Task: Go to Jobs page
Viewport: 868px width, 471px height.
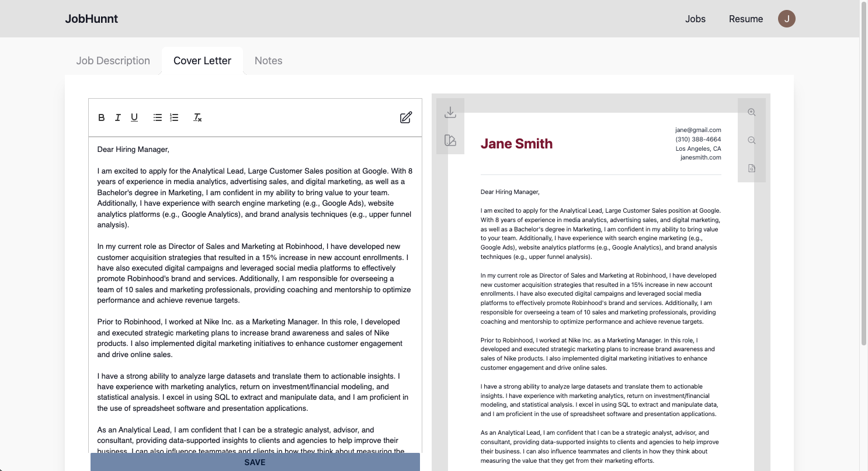Action: tap(695, 19)
